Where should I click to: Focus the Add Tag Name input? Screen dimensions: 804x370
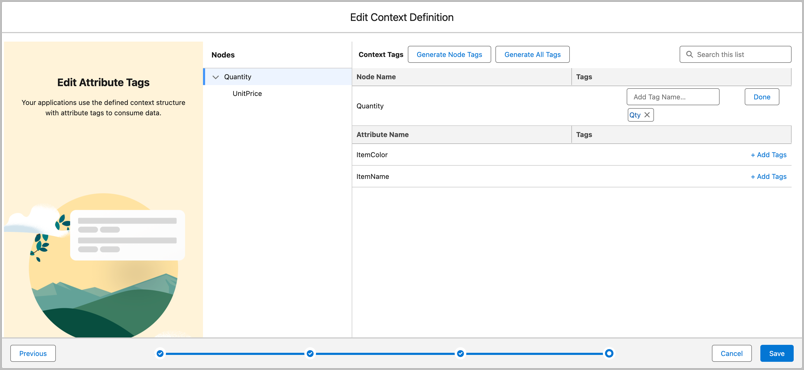pyautogui.click(x=673, y=97)
